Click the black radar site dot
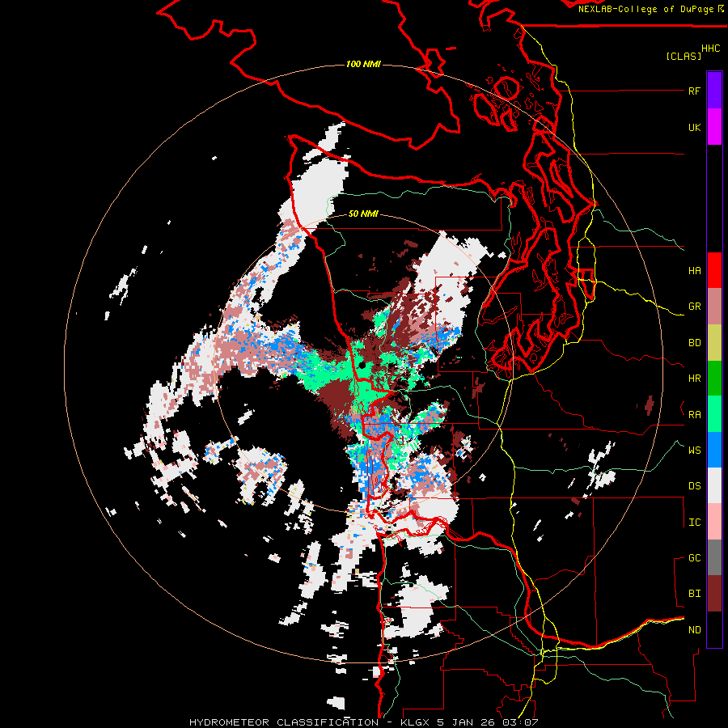The height and width of the screenshot is (728, 728). pos(362,366)
